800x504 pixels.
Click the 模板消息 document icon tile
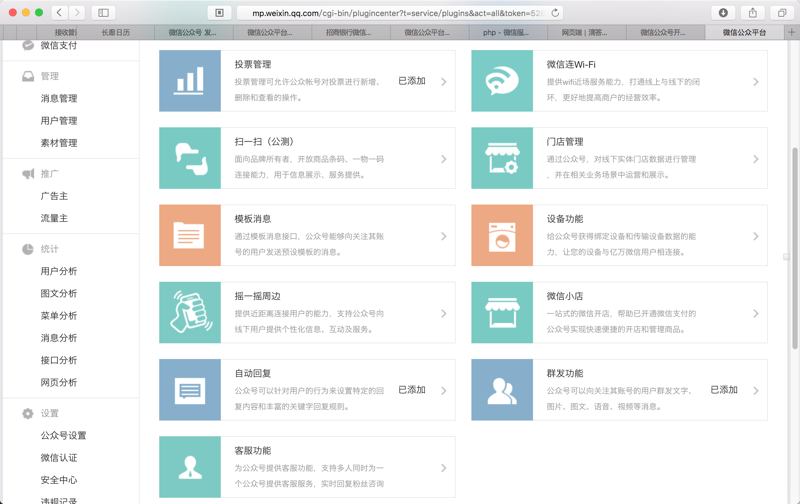(x=190, y=235)
